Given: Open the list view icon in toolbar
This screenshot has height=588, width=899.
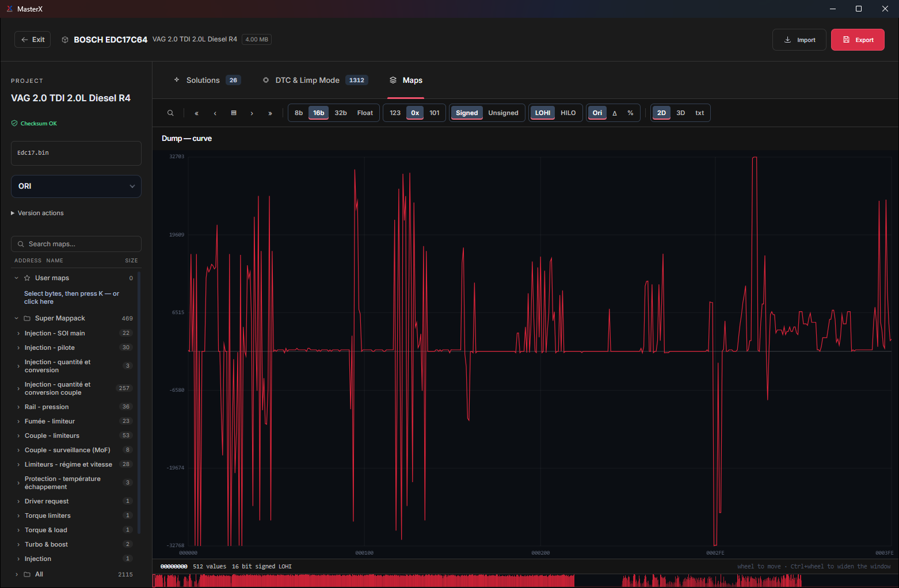Looking at the screenshot, I should point(234,113).
